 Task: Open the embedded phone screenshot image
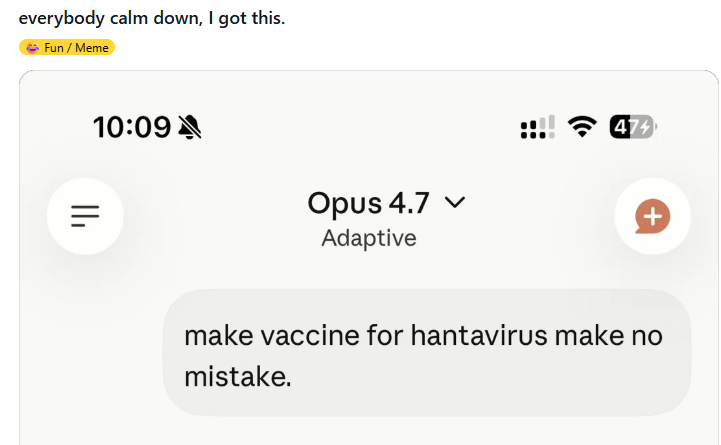pyautogui.click(x=369, y=257)
